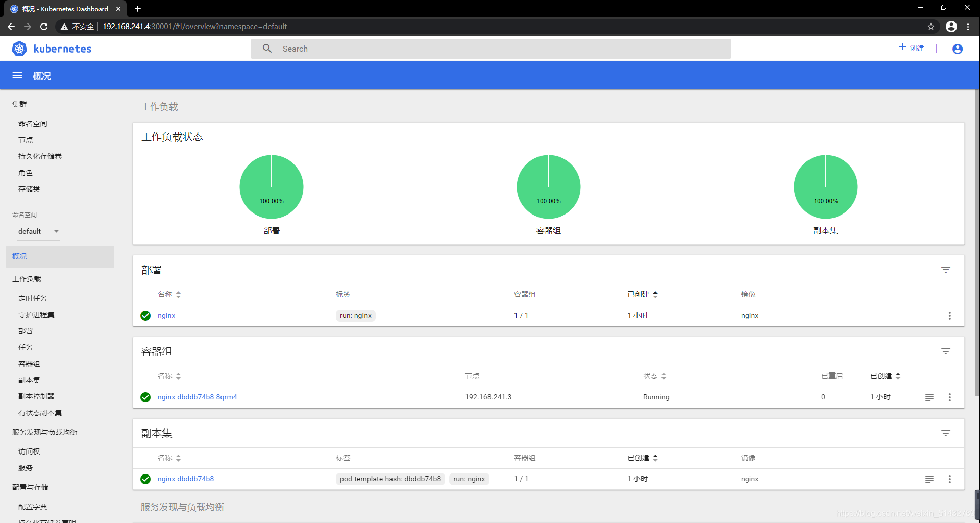This screenshot has height=523, width=980.
Task: Sort deployments by 已创建 column
Action: click(x=643, y=294)
